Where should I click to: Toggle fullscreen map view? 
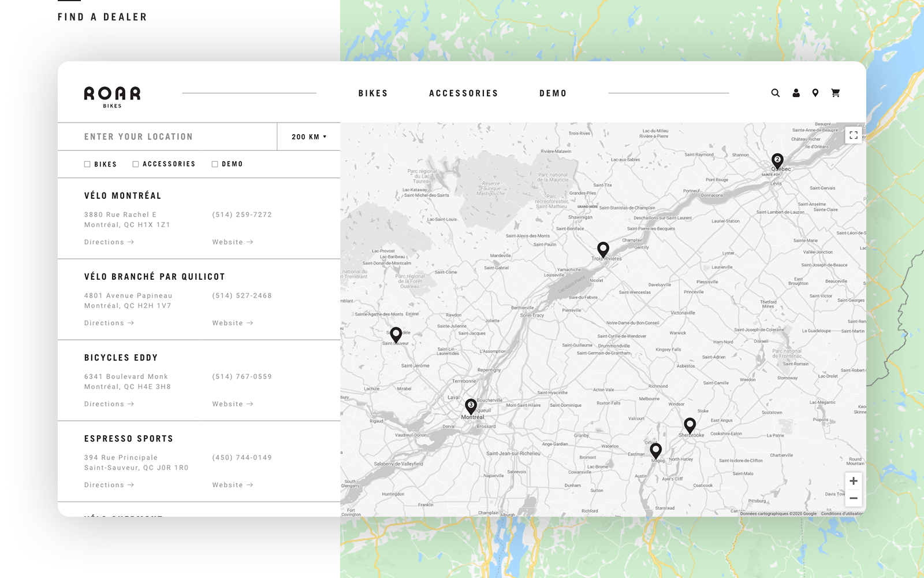coord(853,135)
